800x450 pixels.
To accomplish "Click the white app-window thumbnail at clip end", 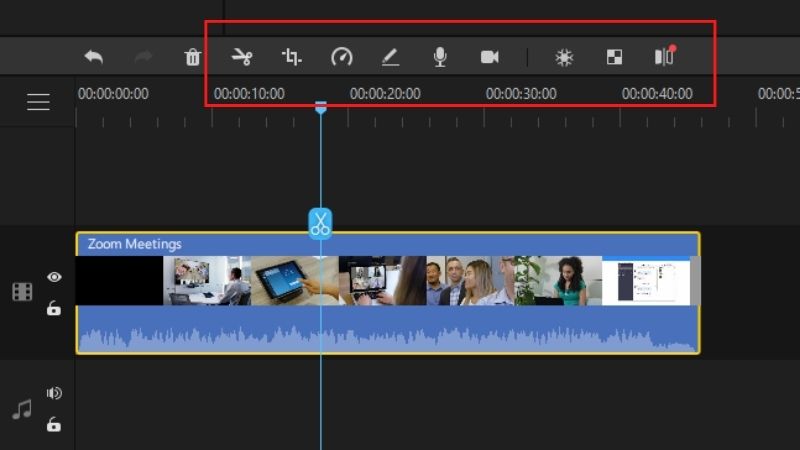I will (646, 281).
